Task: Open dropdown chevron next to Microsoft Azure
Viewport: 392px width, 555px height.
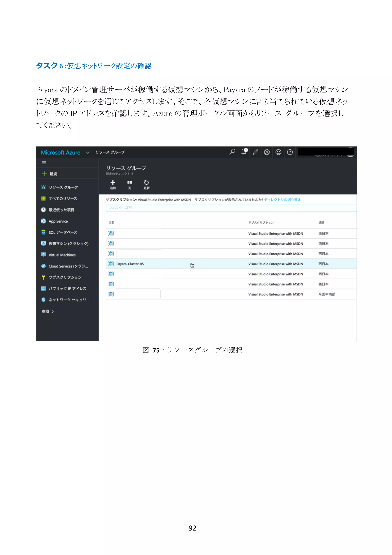Action: click(88, 152)
